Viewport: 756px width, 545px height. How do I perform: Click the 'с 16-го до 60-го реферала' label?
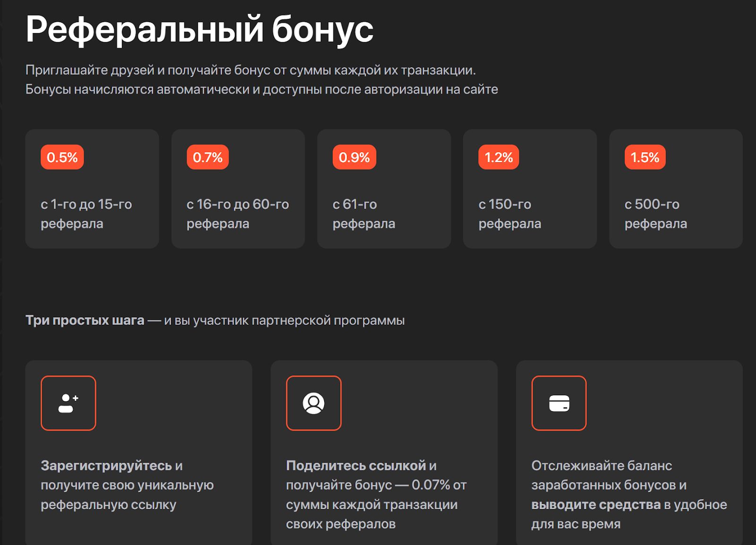(x=237, y=214)
